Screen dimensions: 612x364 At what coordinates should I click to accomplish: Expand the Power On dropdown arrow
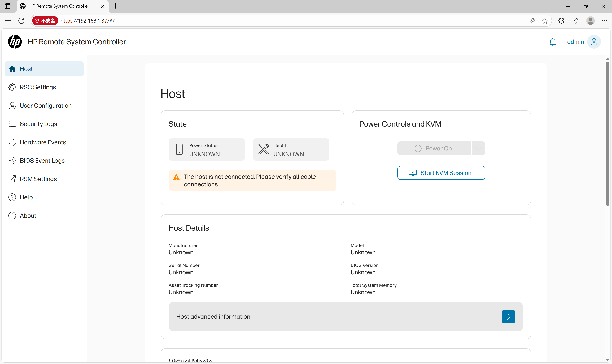coord(478,148)
